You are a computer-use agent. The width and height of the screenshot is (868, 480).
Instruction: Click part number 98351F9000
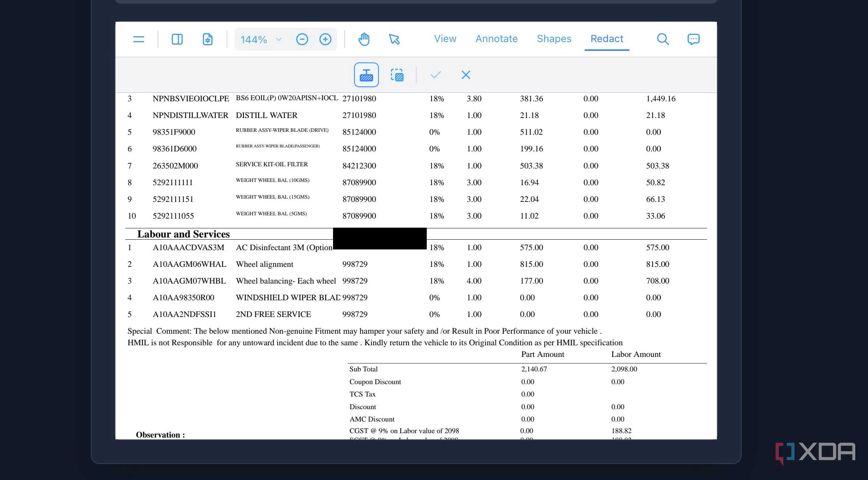[174, 132]
